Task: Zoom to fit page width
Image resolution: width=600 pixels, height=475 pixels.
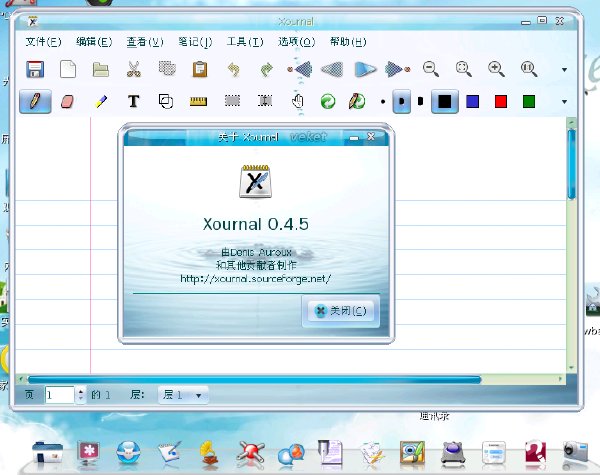Action: [463, 69]
